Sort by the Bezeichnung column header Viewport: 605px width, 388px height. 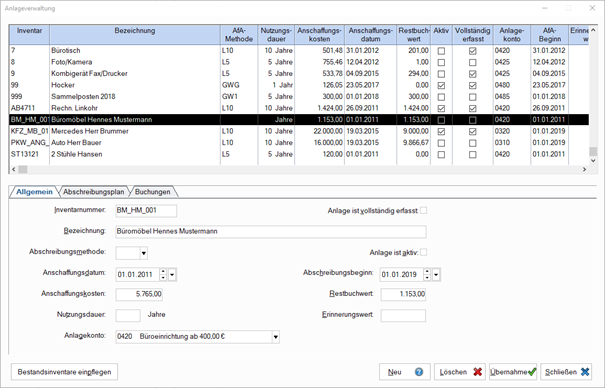click(x=135, y=35)
